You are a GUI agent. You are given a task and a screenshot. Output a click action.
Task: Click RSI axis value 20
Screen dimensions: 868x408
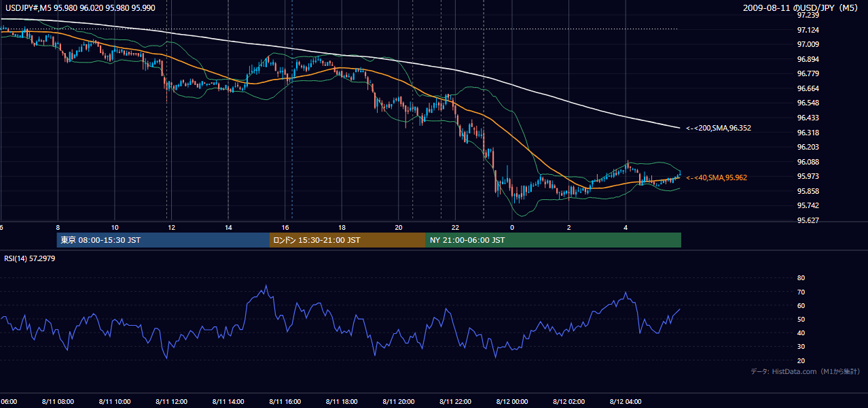801,360
